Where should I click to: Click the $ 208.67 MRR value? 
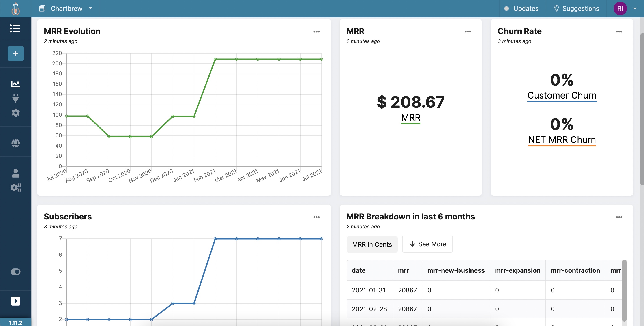[x=411, y=102]
